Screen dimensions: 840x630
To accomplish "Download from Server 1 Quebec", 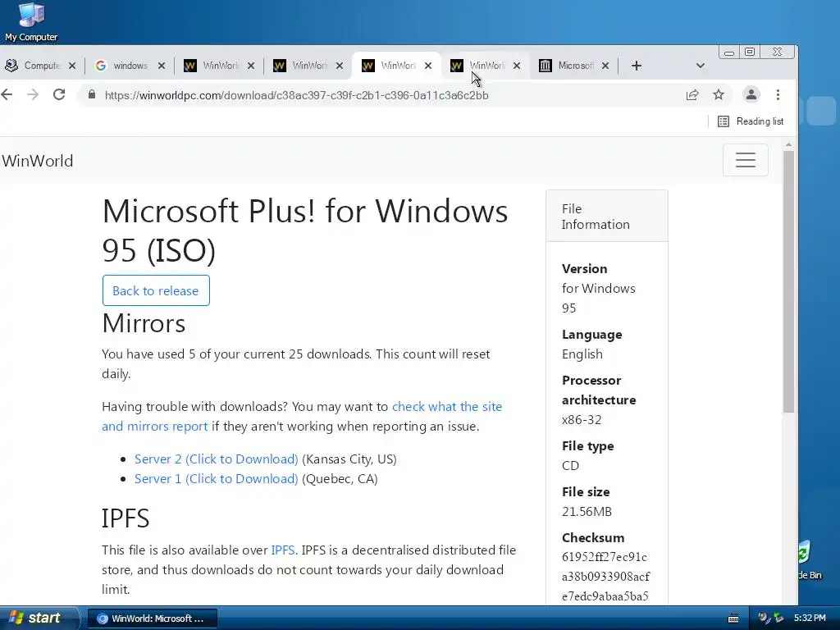I will pos(216,479).
